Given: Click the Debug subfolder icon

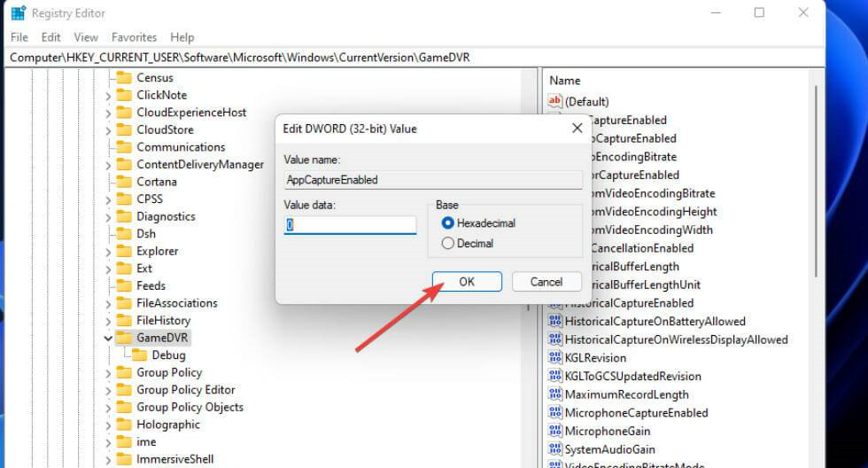Looking at the screenshot, I should click(x=140, y=355).
